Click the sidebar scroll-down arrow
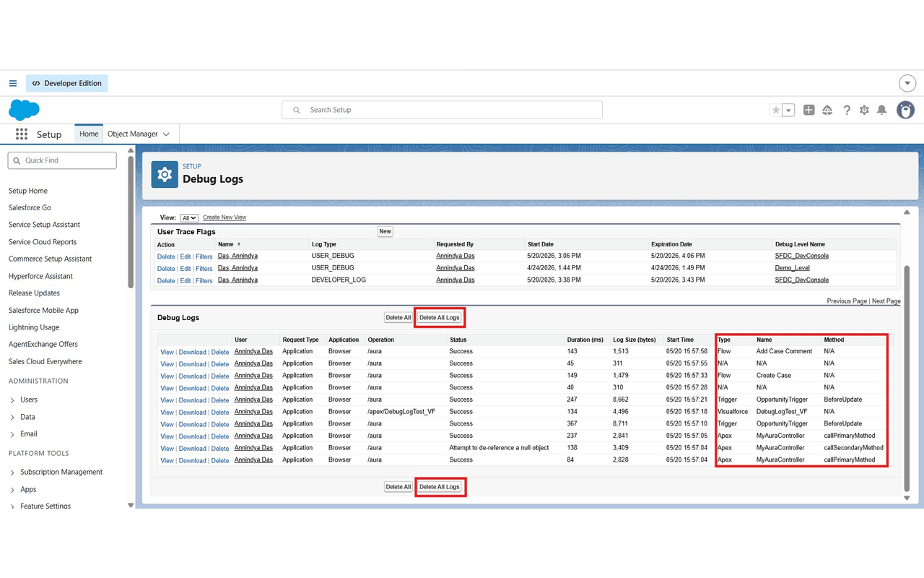This screenshot has height=578, width=924. (131, 505)
